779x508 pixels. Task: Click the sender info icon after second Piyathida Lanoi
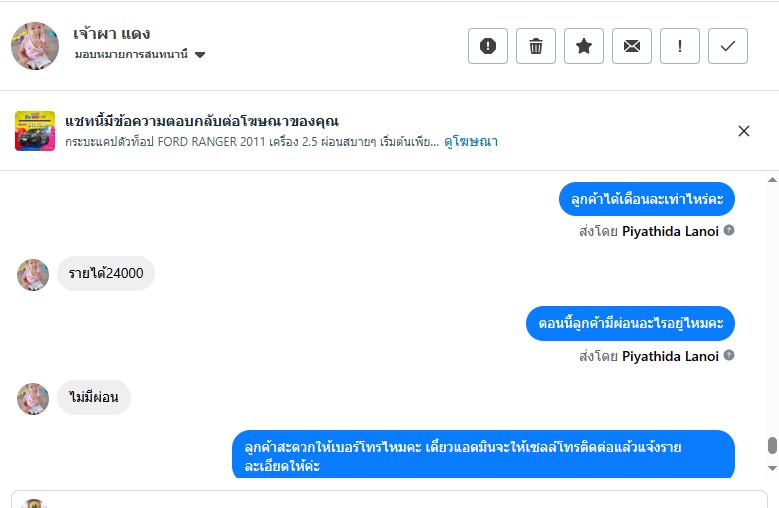tap(729, 356)
